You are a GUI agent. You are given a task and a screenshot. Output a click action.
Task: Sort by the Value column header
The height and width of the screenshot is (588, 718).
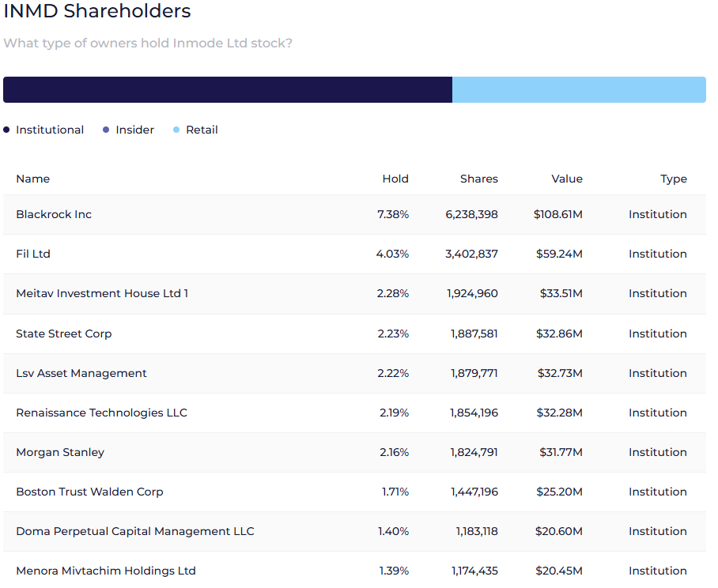click(567, 179)
